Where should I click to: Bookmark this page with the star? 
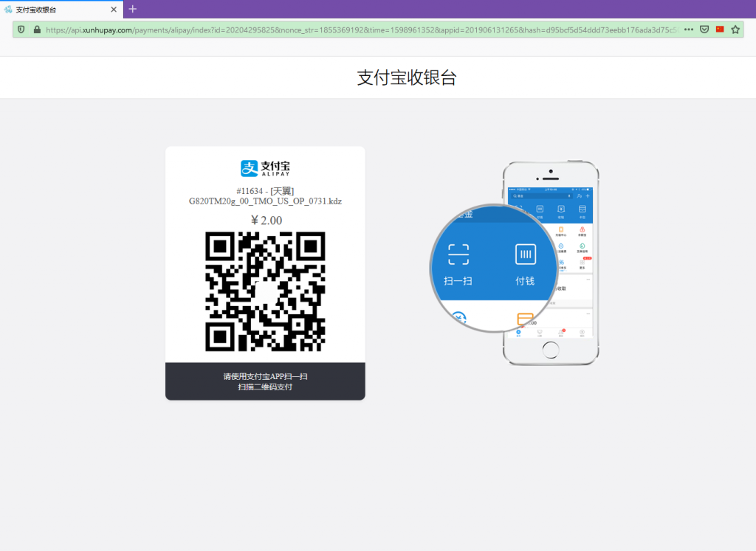coord(735,30)
